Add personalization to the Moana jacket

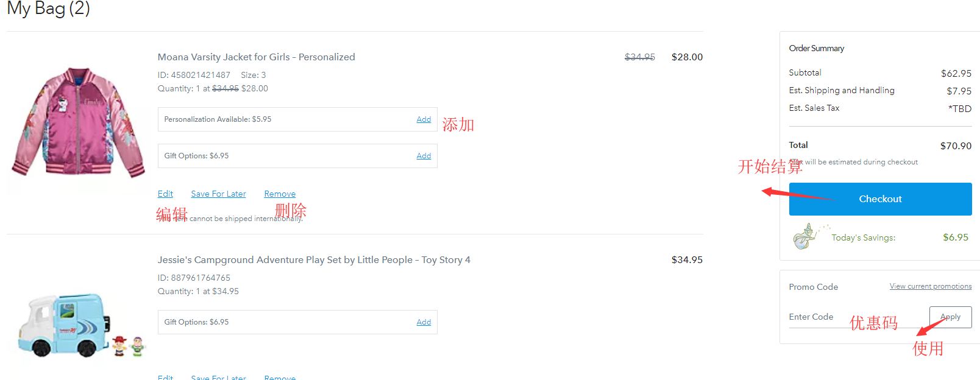coord(424,119)
